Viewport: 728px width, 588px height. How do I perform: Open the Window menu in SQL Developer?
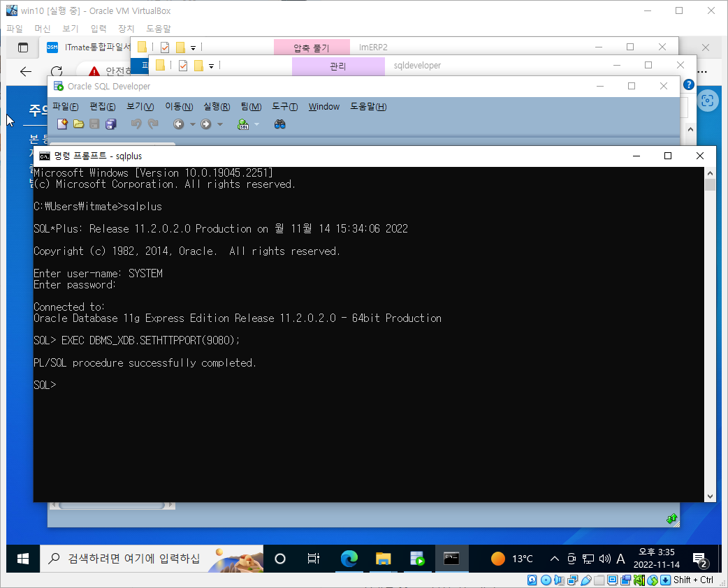pos(324,107)
